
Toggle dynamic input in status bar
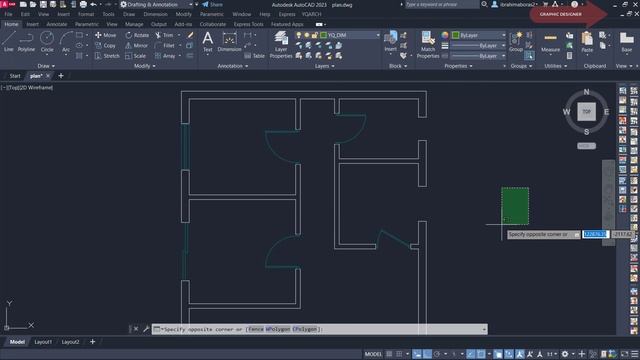click(x=417, y=354)
